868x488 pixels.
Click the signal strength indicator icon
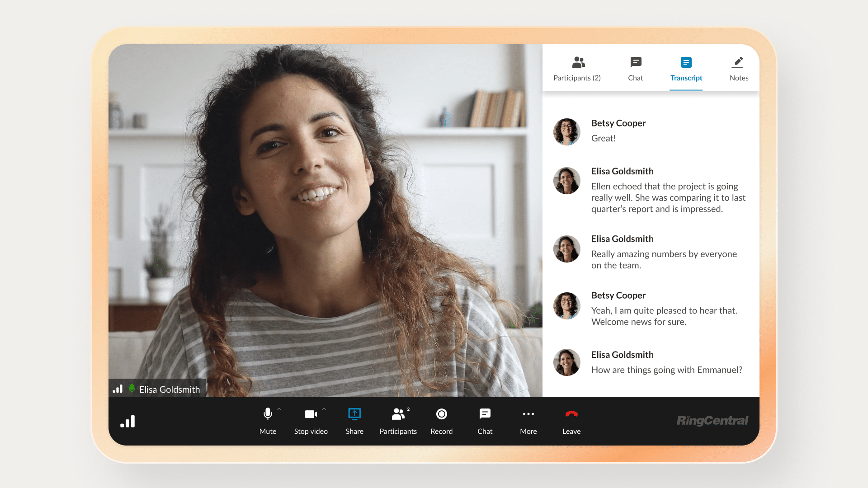(x=127, y=421)
